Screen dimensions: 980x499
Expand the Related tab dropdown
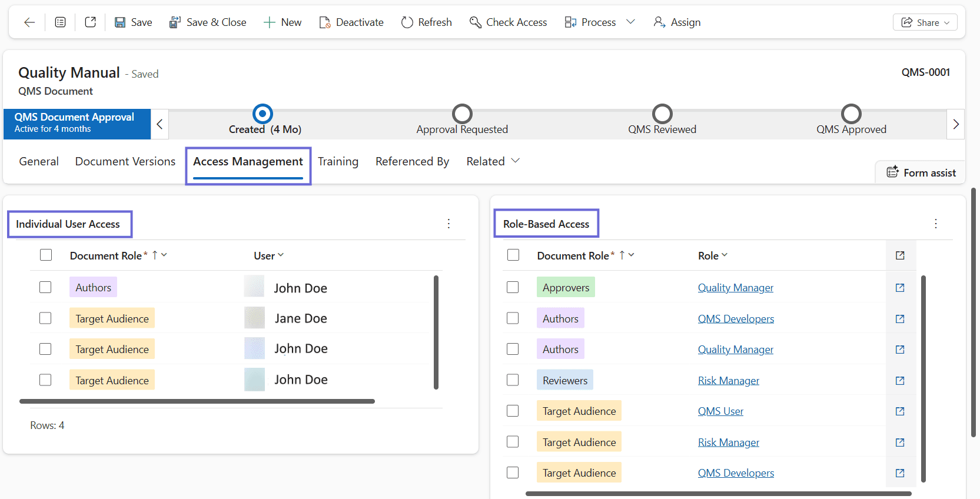click(x=493, y=161)
